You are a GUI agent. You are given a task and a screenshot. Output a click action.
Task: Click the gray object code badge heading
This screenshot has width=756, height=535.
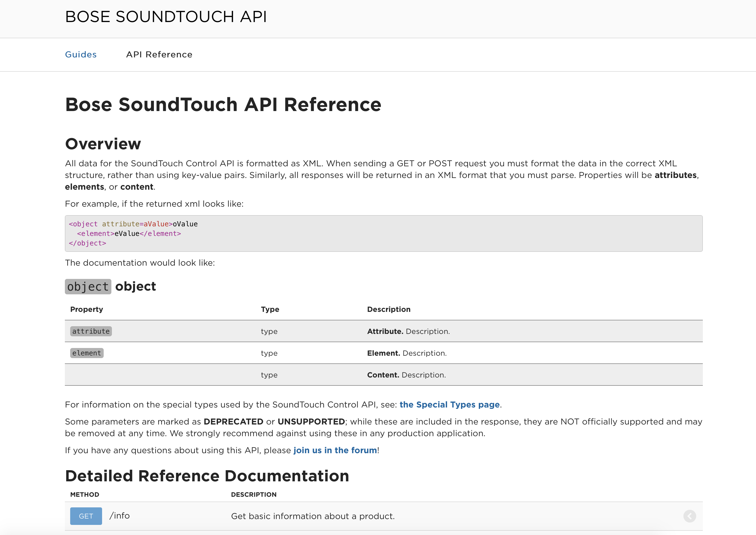point(88,287)
